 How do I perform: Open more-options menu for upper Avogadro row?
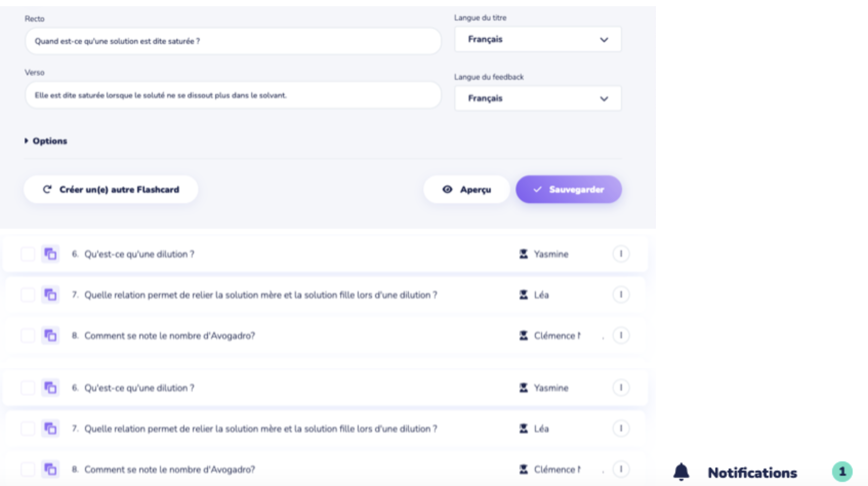[621, 335]
